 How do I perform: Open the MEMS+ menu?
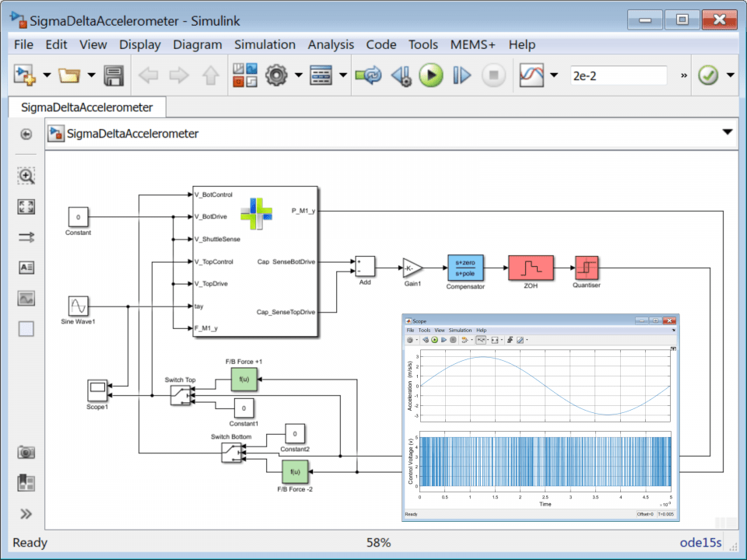(x=472, y=44)
